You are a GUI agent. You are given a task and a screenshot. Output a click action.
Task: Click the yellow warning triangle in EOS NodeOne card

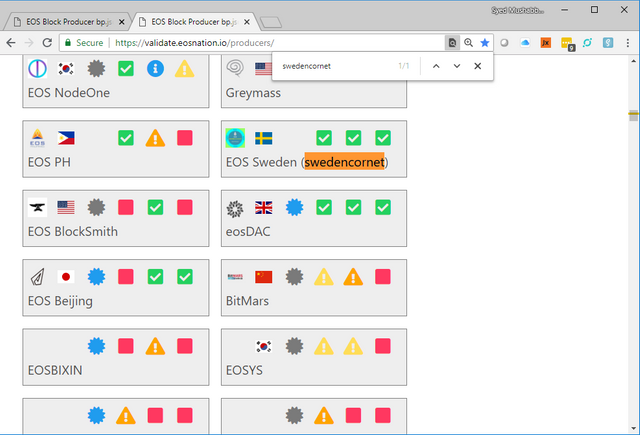point(184,69)
